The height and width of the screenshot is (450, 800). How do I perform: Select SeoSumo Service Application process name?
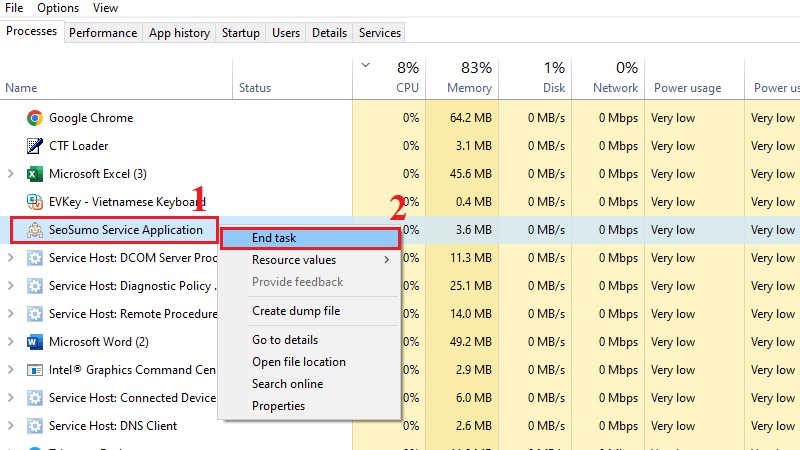pyautogui.click(x=126, y=230)
